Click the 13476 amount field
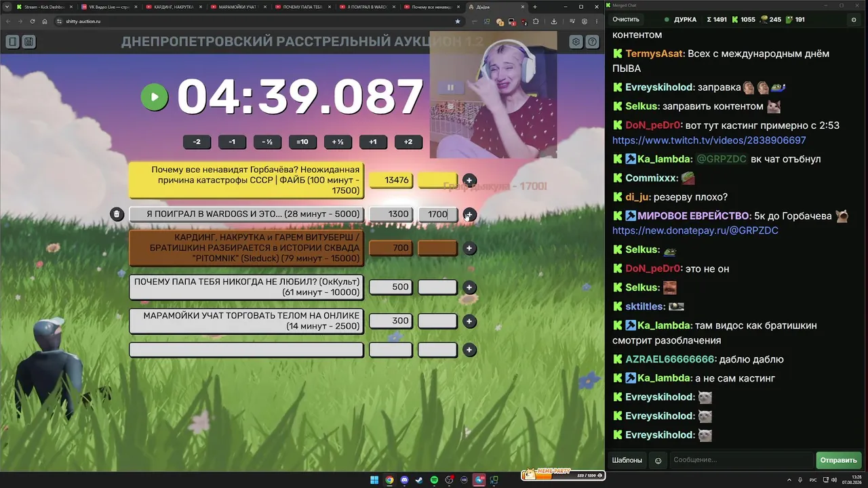This screenshot has width=868, height=488. coord(391,180)
